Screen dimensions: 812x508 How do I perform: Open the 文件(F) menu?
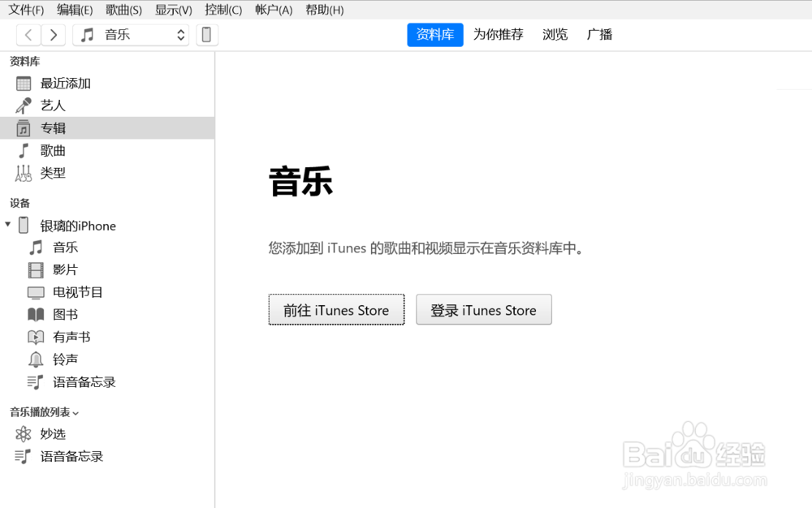pyautogui.click(x=26, y=10)
